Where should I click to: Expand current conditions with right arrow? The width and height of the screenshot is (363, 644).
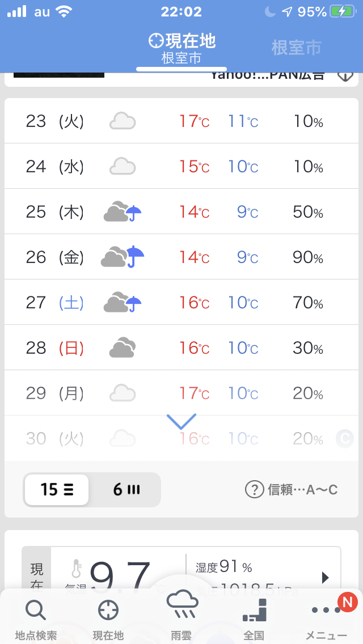pos(325,577)
